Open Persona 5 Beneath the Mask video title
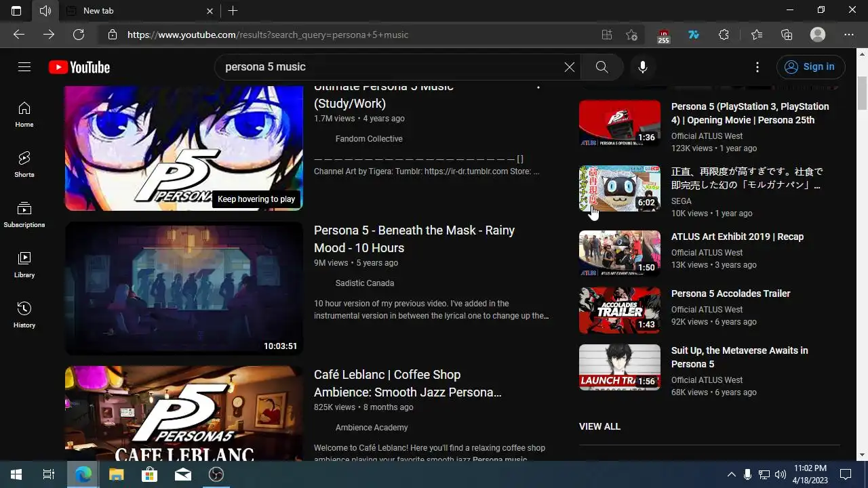This screenshot has height=488, width=868. click(414, 239)
